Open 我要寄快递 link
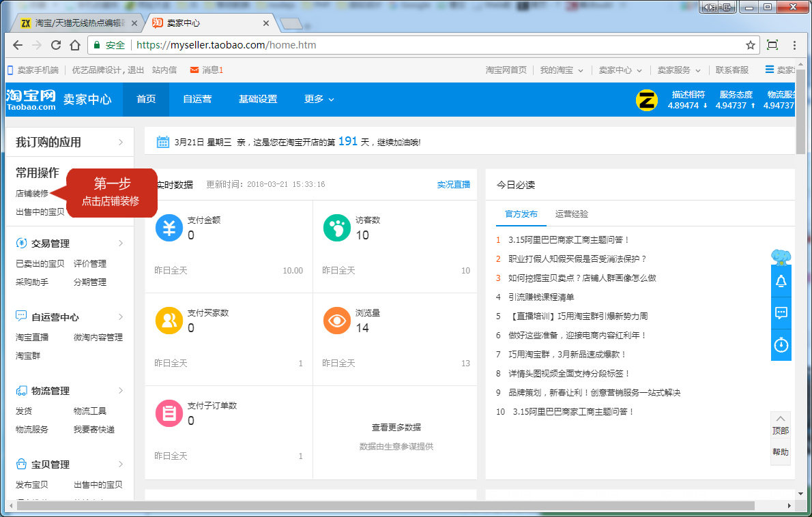 [93, 429]
